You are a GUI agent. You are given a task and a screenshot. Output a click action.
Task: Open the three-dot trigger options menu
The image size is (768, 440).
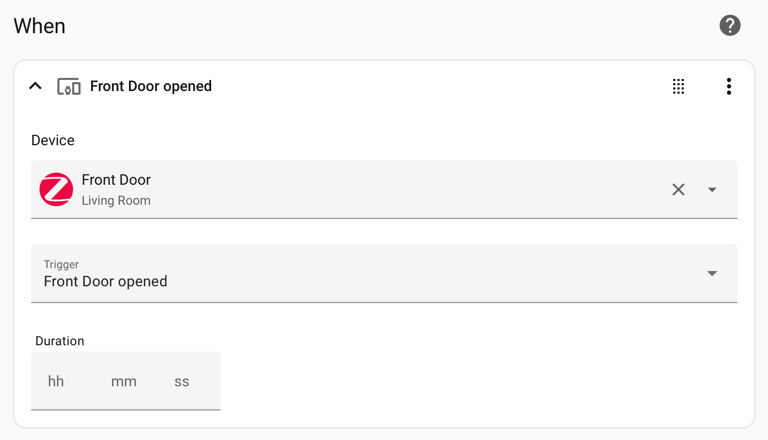pos(729,86)
